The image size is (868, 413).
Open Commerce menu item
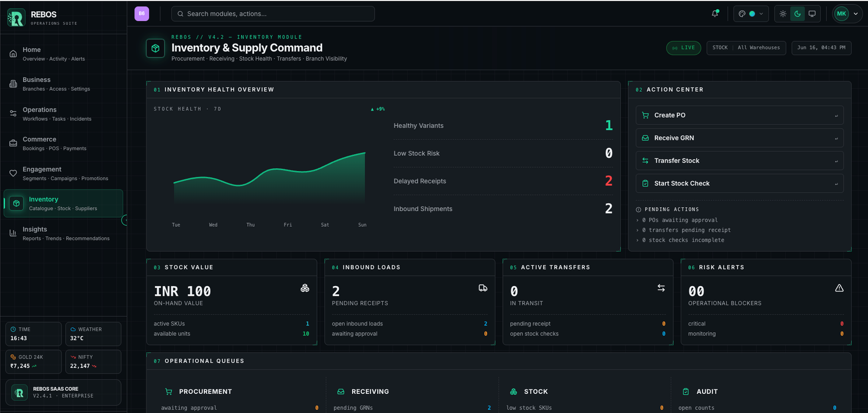click(x=63, y=143)
